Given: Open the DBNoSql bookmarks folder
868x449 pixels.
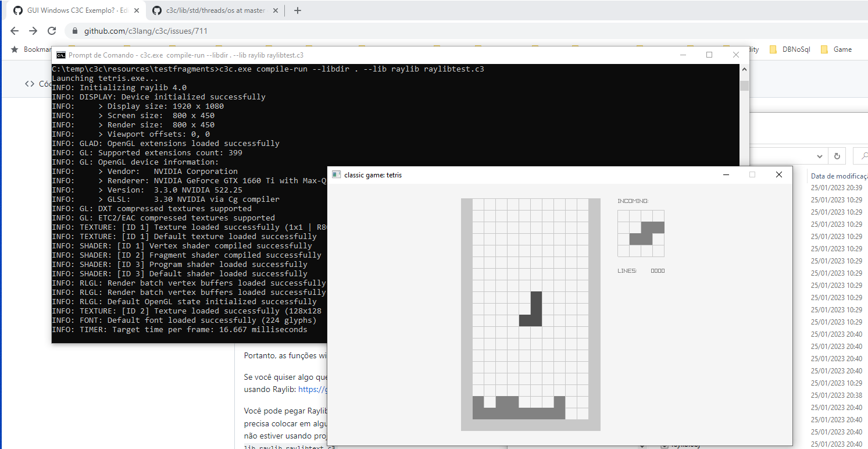Looking at the screenshot, I should tap(790, 49).
